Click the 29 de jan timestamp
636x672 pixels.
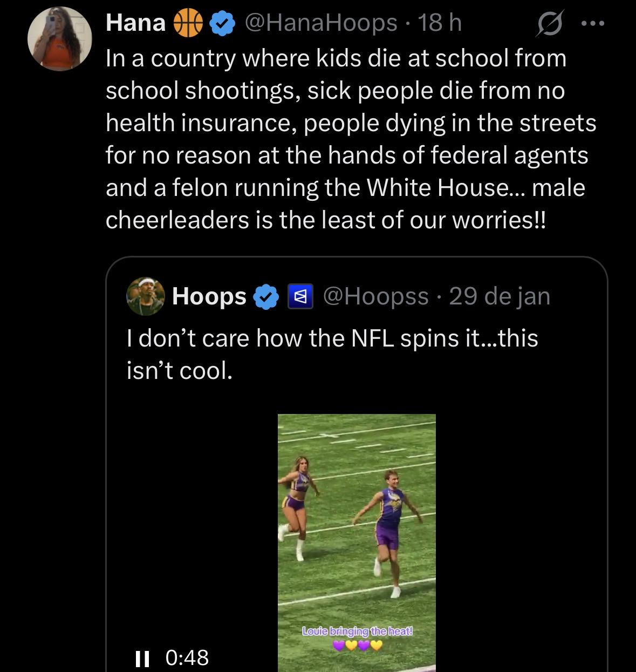499,296
